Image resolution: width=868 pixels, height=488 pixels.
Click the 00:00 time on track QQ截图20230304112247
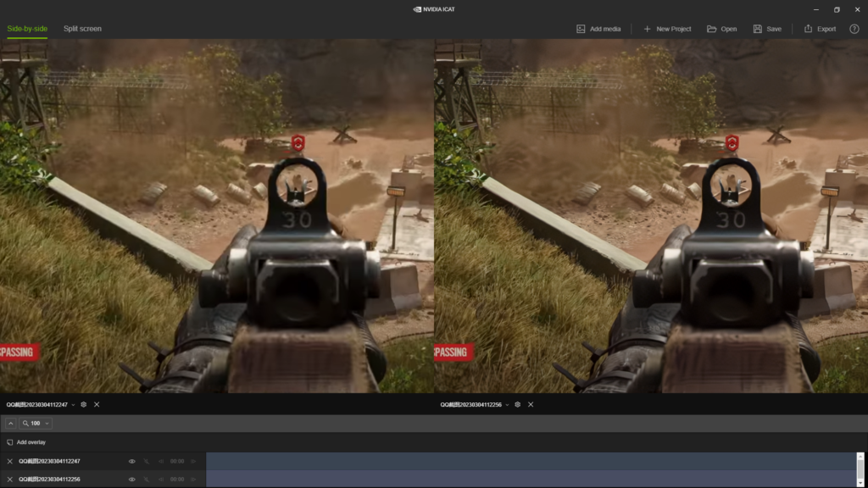click(x=177, y=461)
